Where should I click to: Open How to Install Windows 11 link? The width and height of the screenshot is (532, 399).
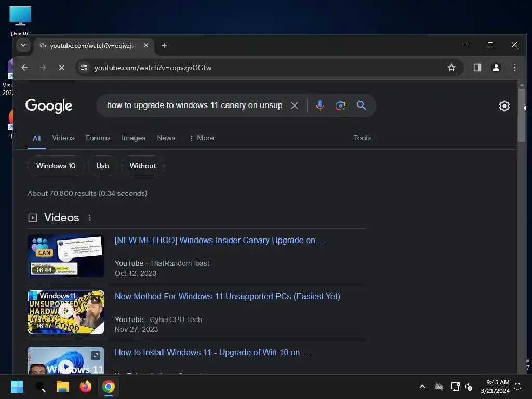coord(212,353)
